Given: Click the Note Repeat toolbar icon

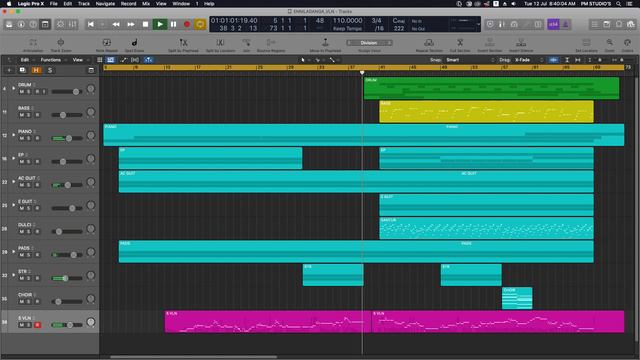Looking at the screenshot, I should pos(107,42).
